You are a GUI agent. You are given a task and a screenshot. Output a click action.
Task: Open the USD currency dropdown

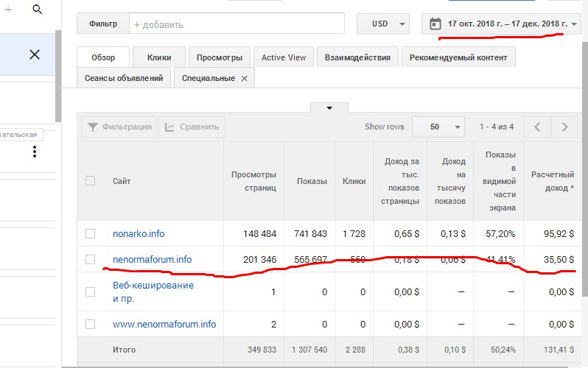382,24
